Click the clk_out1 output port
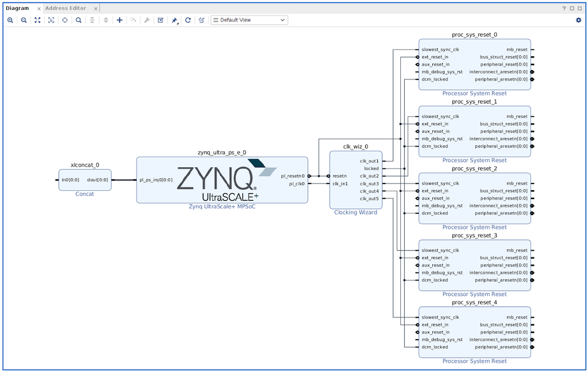Image resolution: width=588 pixels, height=372 pixels. click(x=369, y=161)
